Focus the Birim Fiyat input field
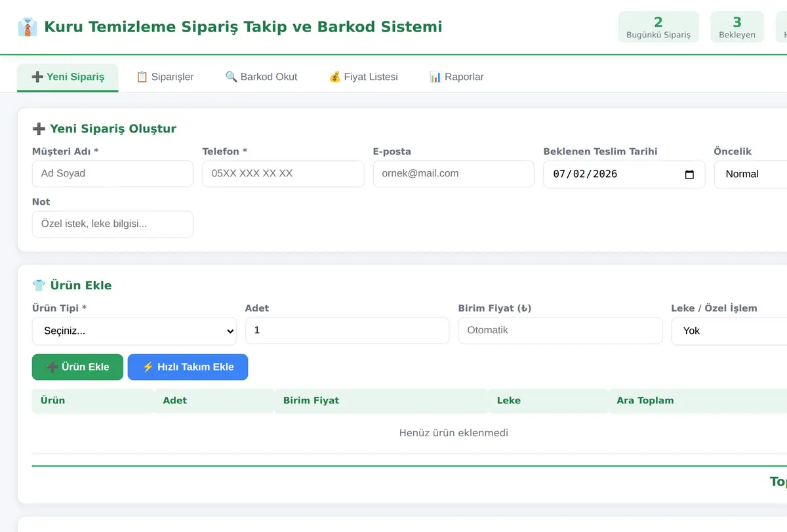This screenshot has height=532, width=787. tap(561, 331)
